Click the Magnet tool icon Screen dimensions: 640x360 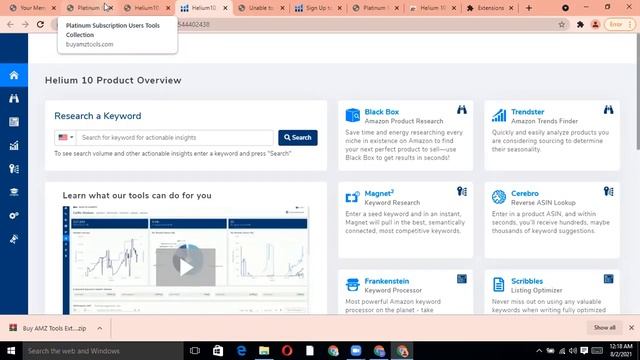(x=353, y=197)
